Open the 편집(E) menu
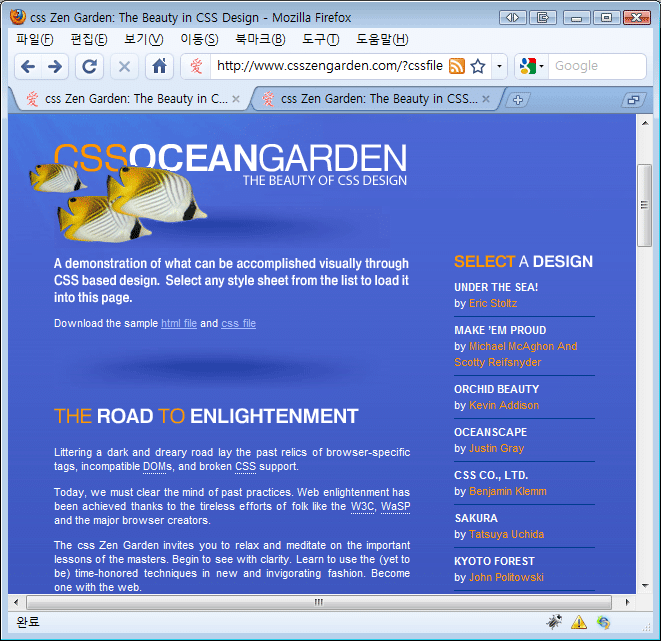The image size is (661, 641). coord(89,40)
